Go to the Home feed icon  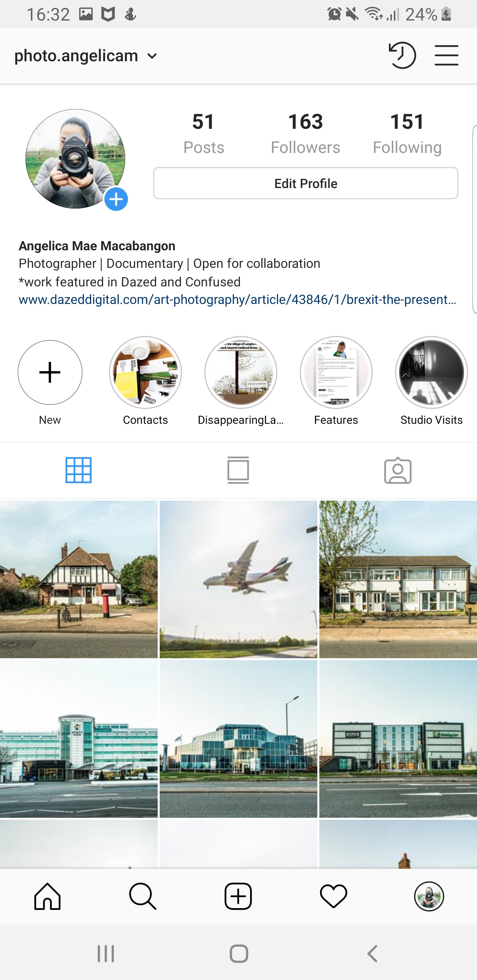(x=48, y=896)
